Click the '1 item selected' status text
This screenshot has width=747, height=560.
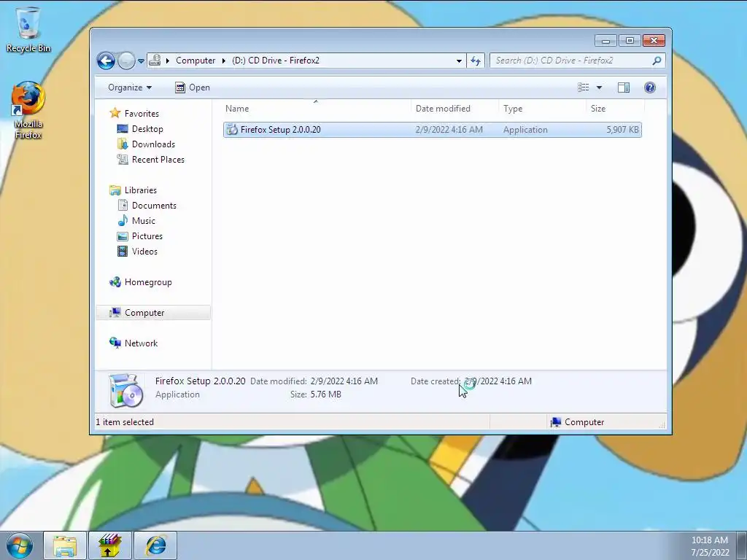click(x=125, y=422)
